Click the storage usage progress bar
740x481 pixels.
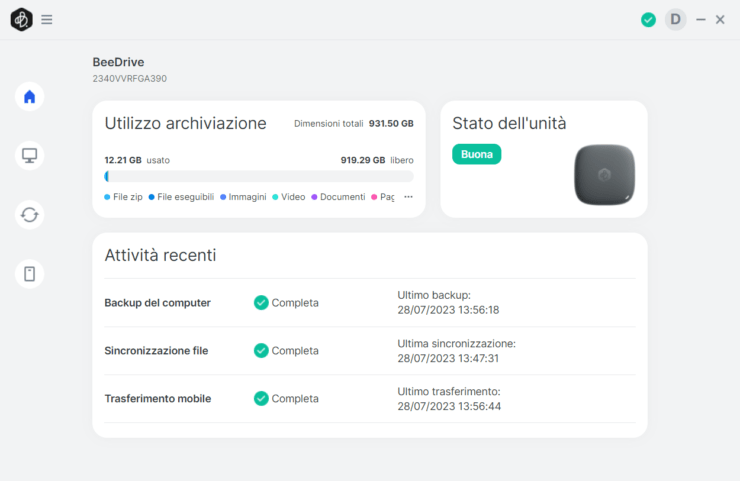tap(259, 176)
